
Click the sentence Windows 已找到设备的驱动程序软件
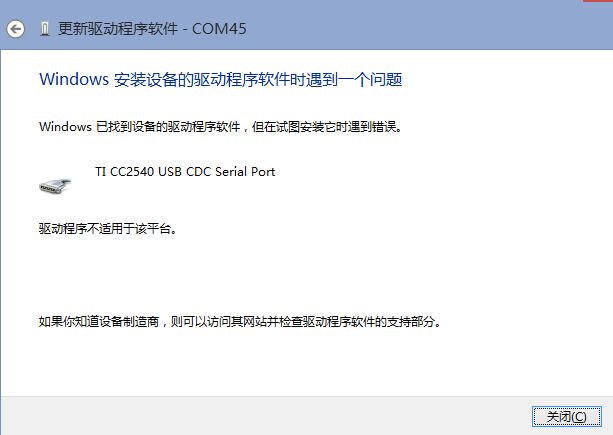(140, 127)
